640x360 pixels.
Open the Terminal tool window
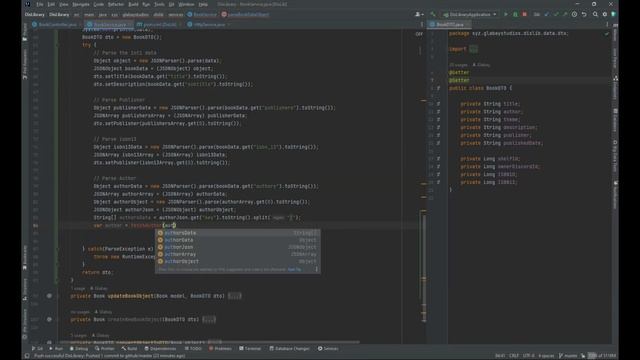[x=250, y=349]
